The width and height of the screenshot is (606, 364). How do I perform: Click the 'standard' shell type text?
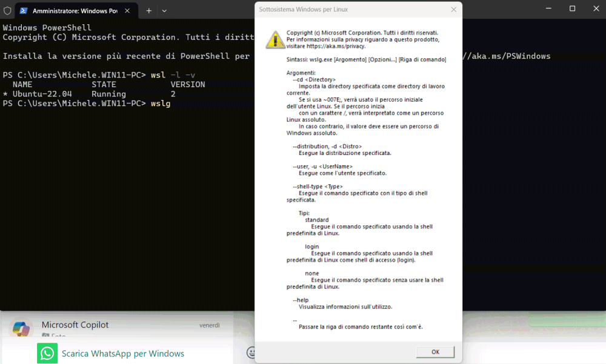click(316, 220)
